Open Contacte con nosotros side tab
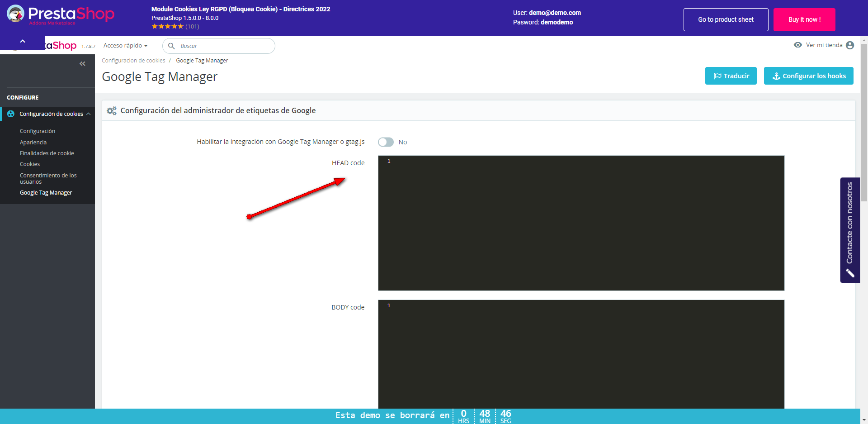This screenshot has width=868, height=424. (850, 230)
